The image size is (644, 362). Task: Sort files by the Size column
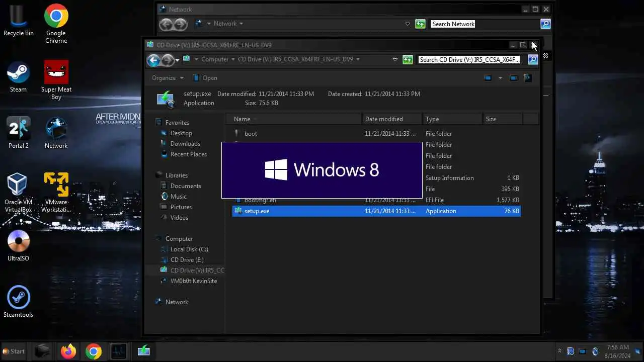pyautogui.click(x=503, y=119)
